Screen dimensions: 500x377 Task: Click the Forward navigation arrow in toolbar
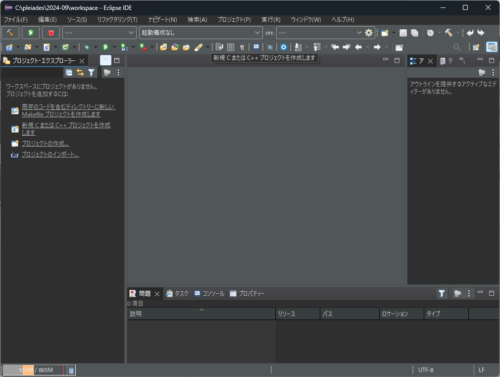tap(377, 47)
